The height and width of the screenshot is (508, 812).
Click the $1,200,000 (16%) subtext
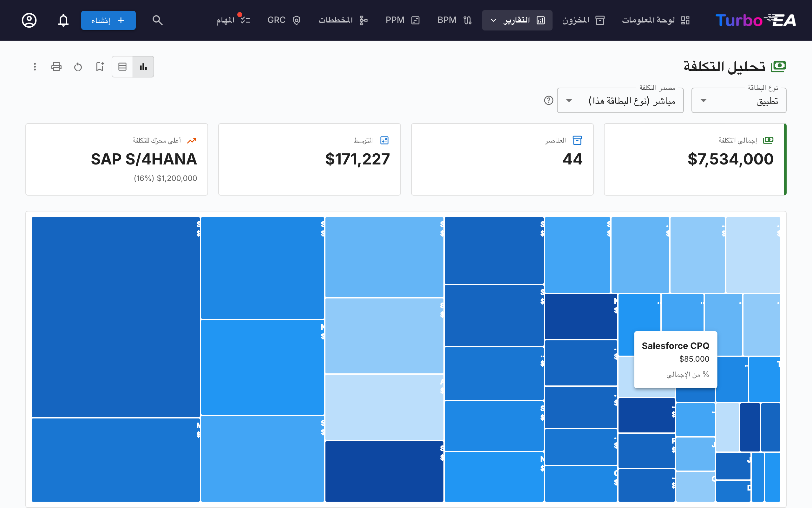pos(166,178)
